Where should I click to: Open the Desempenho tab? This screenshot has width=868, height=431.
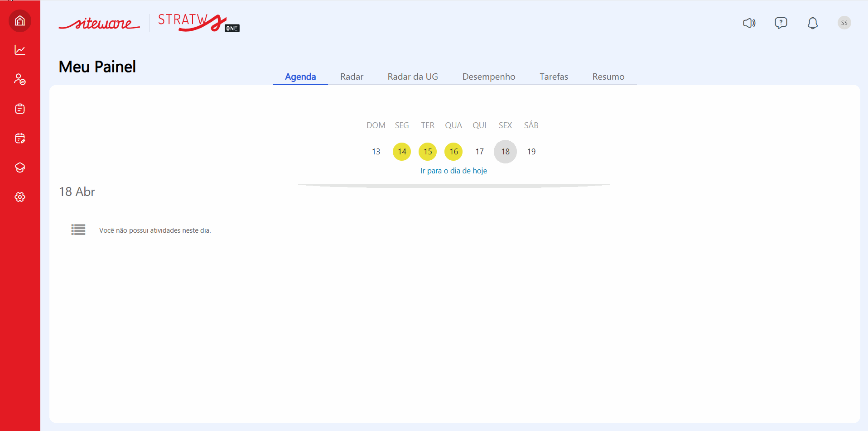click(489, 77)
